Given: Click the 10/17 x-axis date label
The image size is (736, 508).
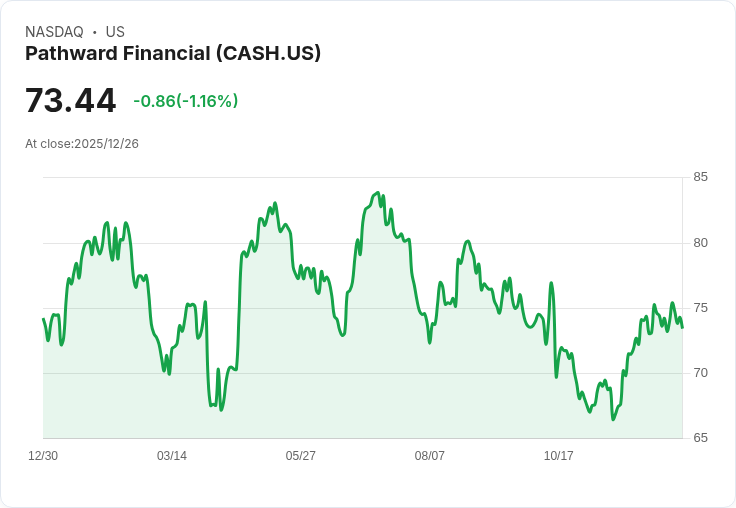Looking at the screenshot, I should coord(558,455).
